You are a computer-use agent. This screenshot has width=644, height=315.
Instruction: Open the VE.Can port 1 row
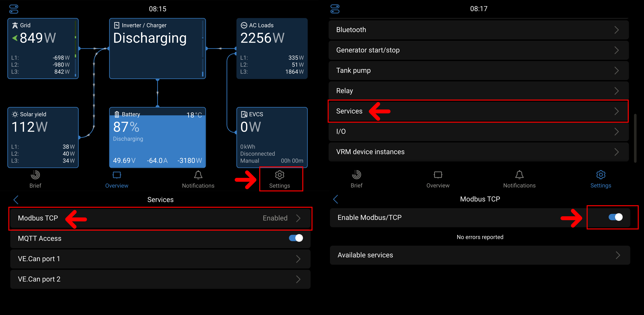pyautogui.click(x=160, y=259)
